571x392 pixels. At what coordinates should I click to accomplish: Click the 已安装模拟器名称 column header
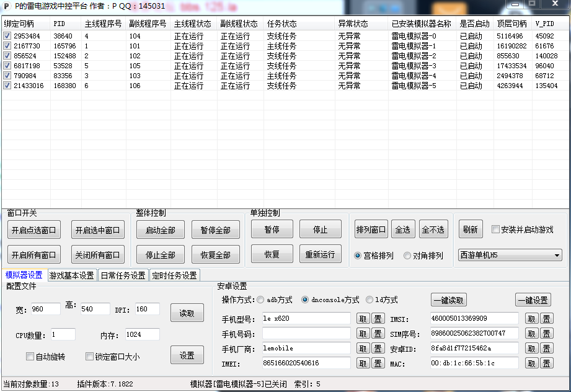(422, 24)
